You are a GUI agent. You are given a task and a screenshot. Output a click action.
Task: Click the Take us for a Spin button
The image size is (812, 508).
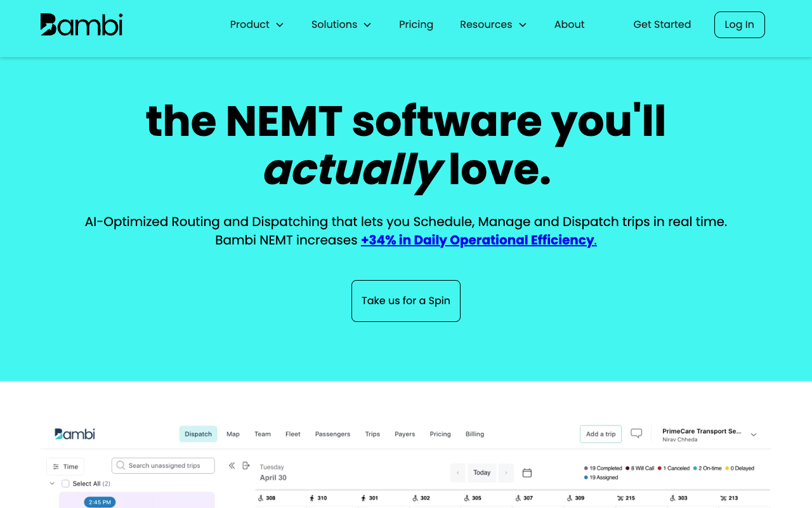pyautogui.click(x=406, y=301)
